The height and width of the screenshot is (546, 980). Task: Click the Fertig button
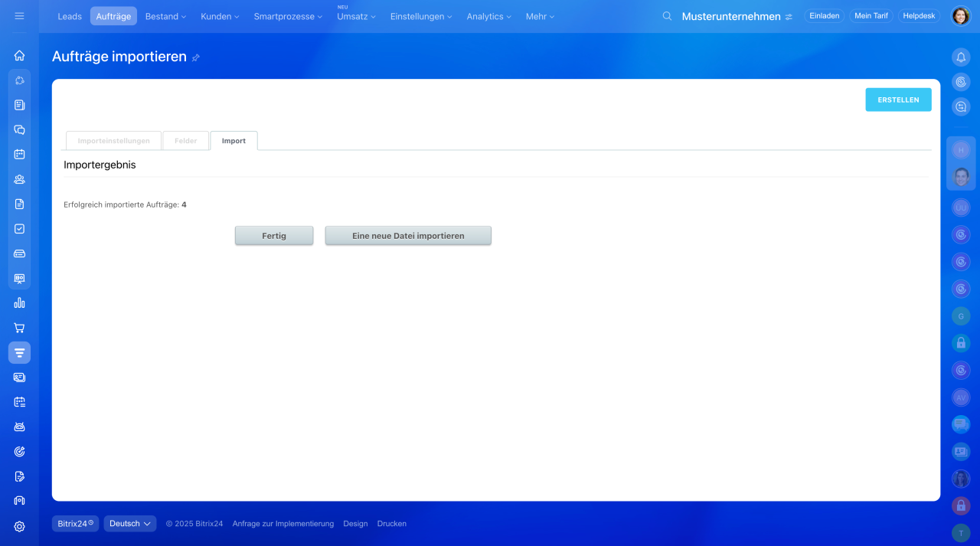[274, 236]
